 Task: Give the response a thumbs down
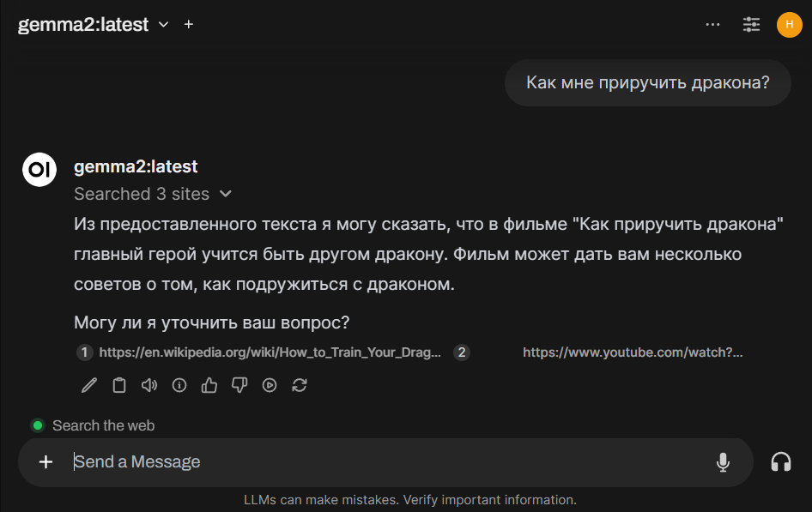[x=239, y=385]
